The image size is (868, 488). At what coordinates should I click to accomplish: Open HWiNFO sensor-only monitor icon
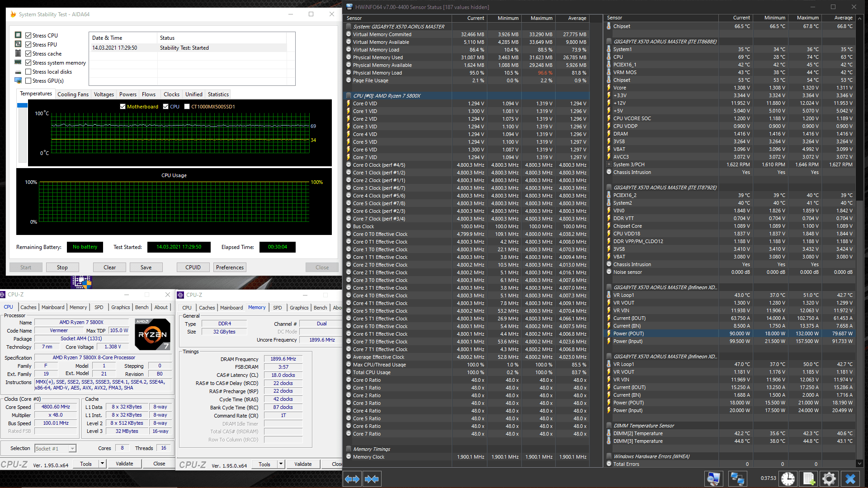click(x=713, y=479)
